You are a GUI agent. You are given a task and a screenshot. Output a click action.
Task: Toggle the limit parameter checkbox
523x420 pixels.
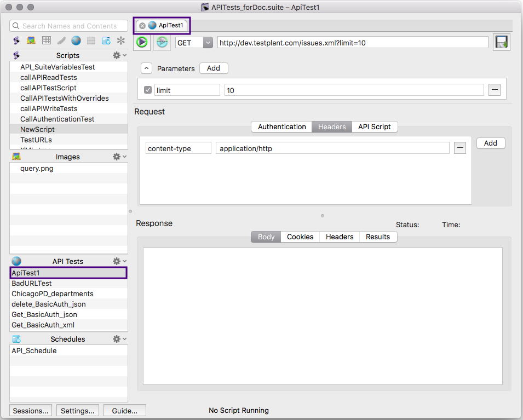pos(148,90)
